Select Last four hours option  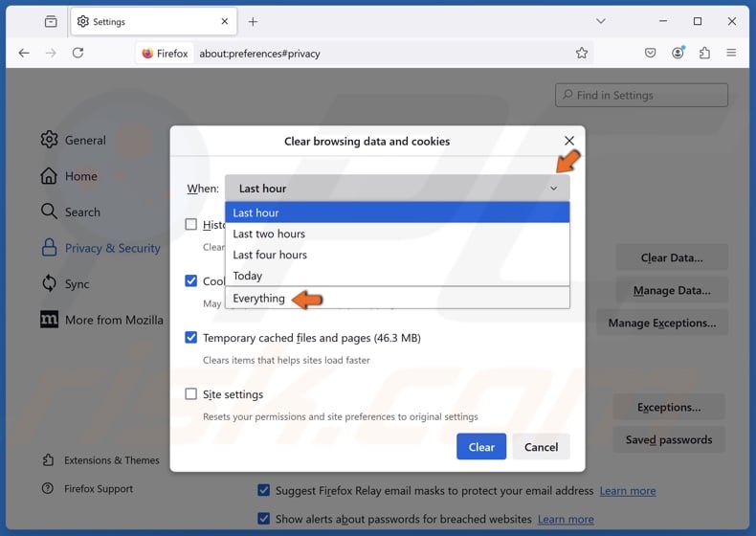pos(397,255)
